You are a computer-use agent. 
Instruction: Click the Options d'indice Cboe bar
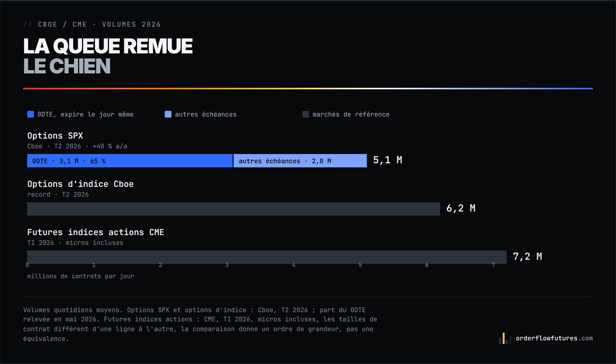coord(234,209)
